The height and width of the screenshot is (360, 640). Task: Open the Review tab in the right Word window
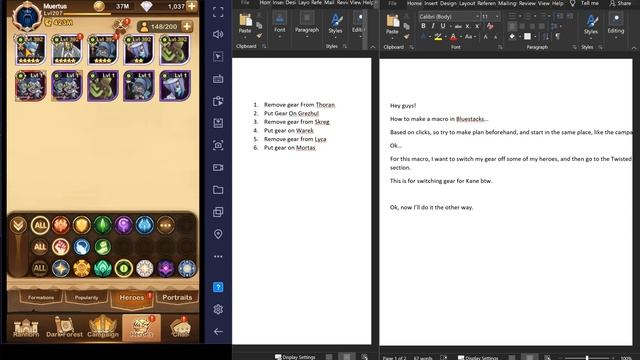527,3
